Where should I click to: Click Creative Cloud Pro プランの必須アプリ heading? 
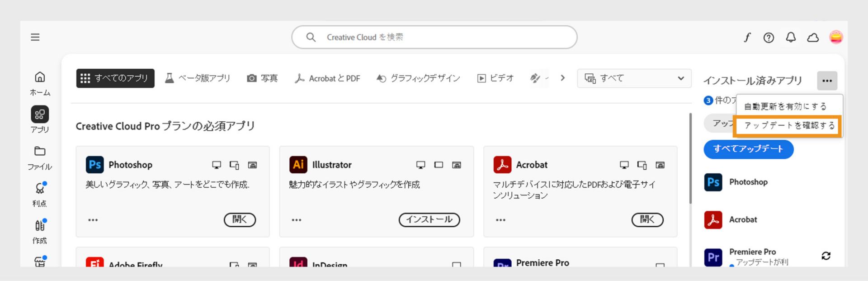pos(165,126)
